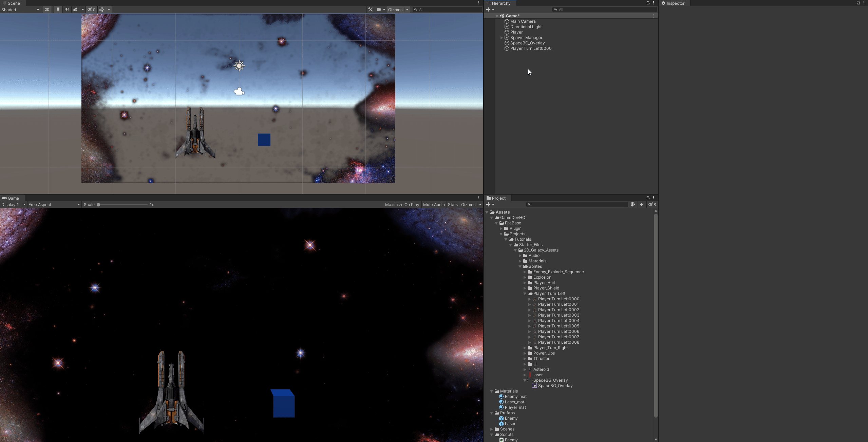Toggle scene hidden objects visibility counter

point(91,9)
